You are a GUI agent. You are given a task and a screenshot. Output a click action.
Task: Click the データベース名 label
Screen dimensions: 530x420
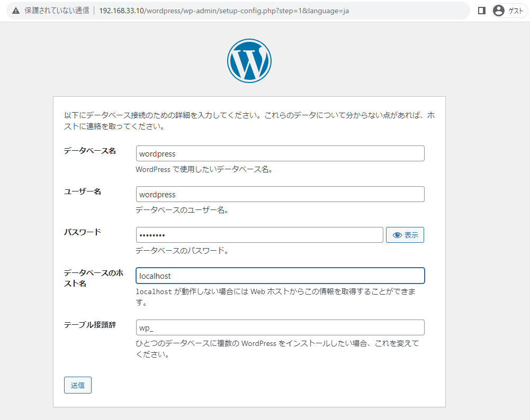pyautogui.click(x=90, y=151)
